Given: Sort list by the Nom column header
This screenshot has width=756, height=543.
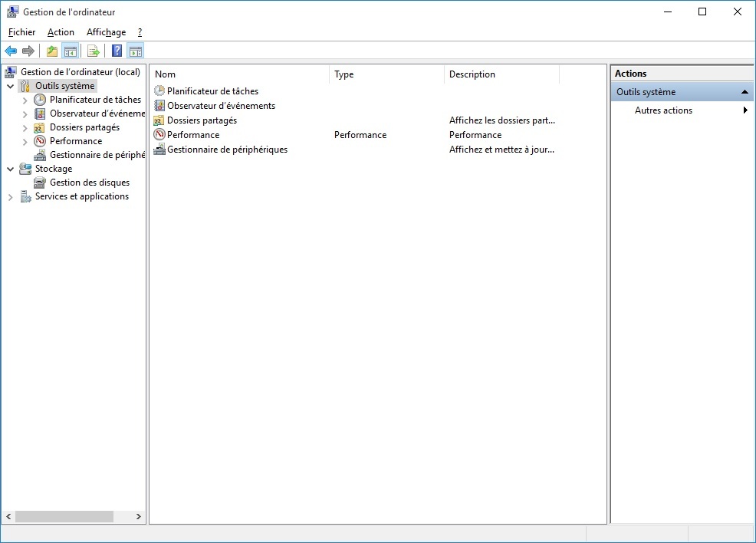Looking at the screenshot, I should pyautogui.click(x=240, y=74).
